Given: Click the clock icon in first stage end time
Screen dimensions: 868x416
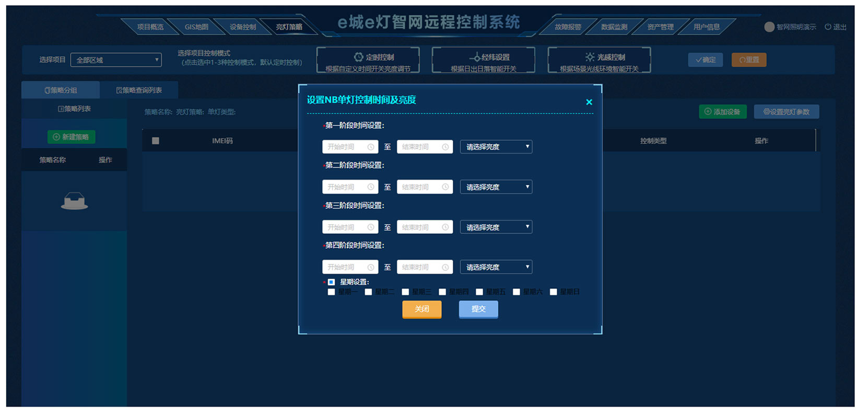Looking at the screenshot, I should point(445,147).
